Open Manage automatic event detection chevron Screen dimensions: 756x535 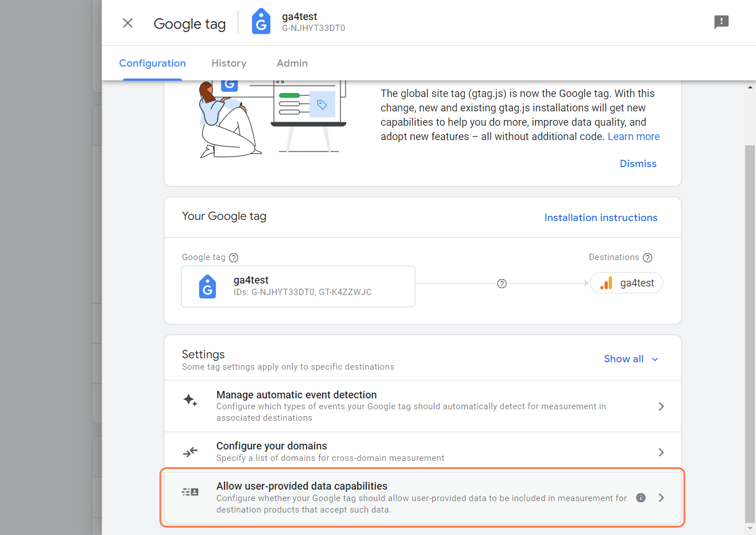click(661, 406)
